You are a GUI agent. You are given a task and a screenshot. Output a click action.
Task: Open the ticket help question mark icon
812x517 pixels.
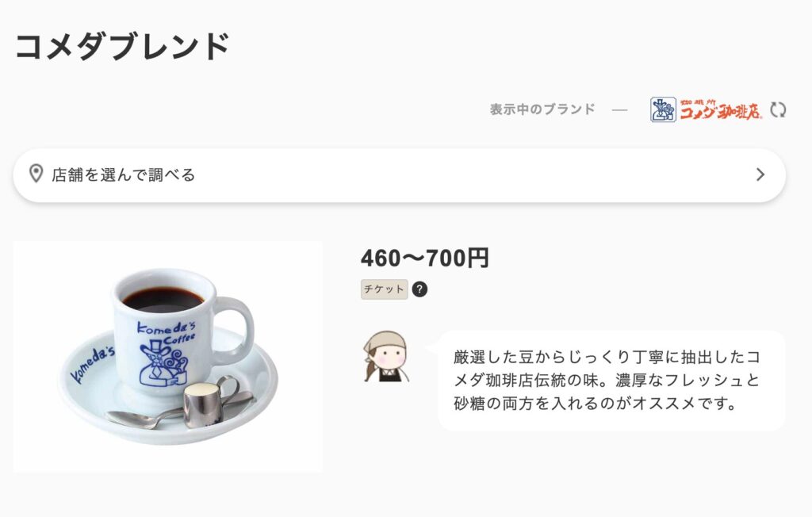coord(419,289)
